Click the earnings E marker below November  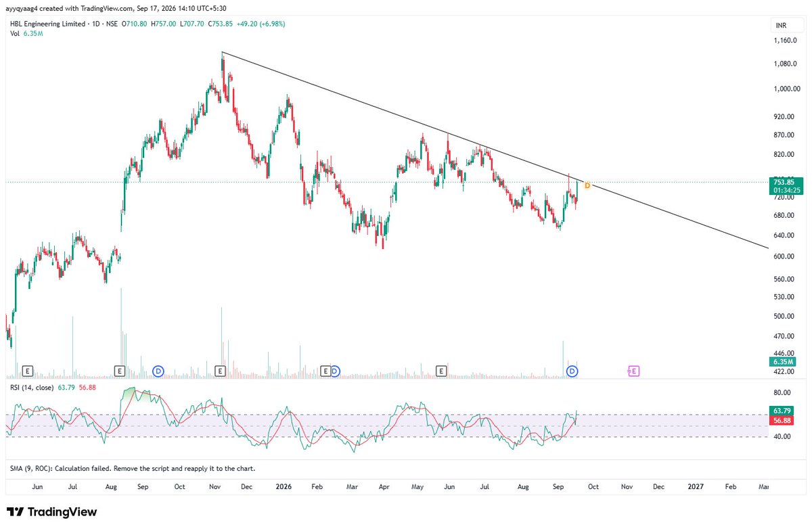220,371
